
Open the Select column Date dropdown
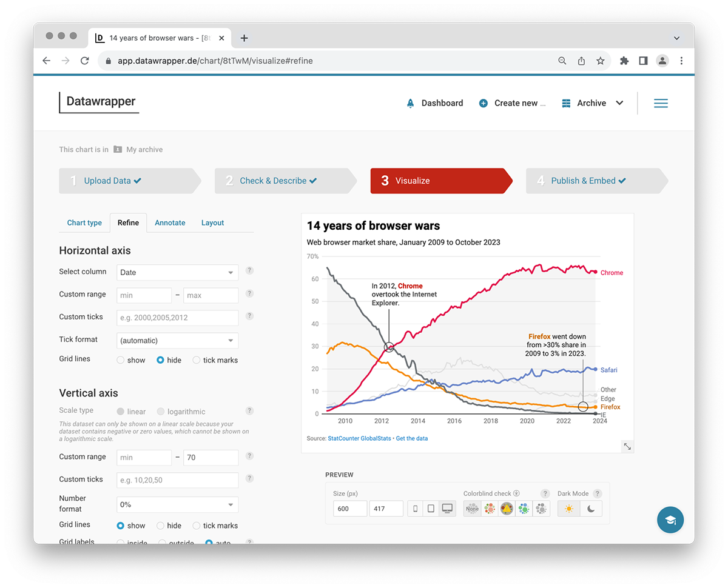pyautogui.click(x=177, y=272)
